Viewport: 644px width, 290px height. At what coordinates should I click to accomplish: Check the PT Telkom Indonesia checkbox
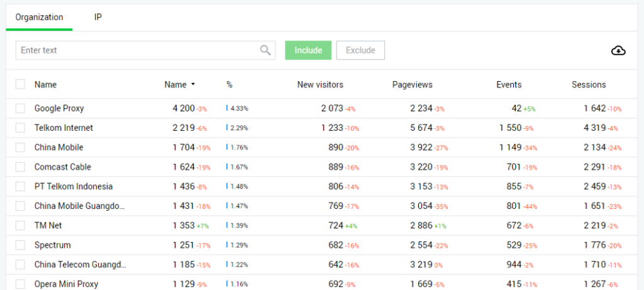(x=20, y=186)
